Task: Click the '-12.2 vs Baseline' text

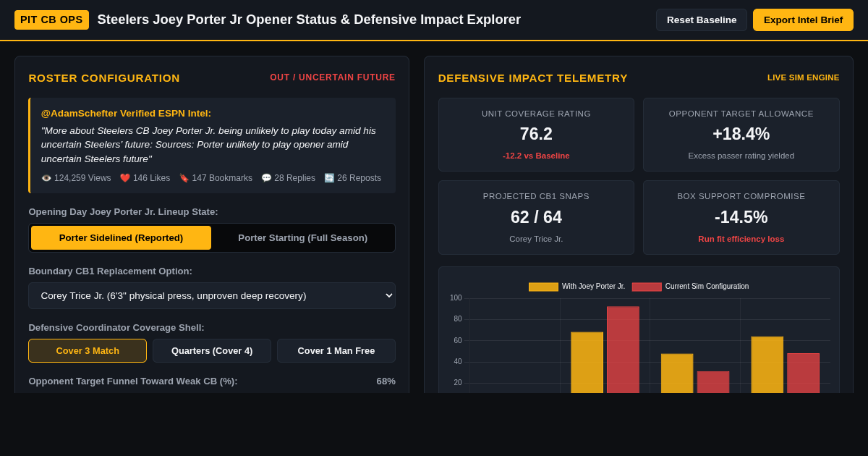Action: click(536, 156)
